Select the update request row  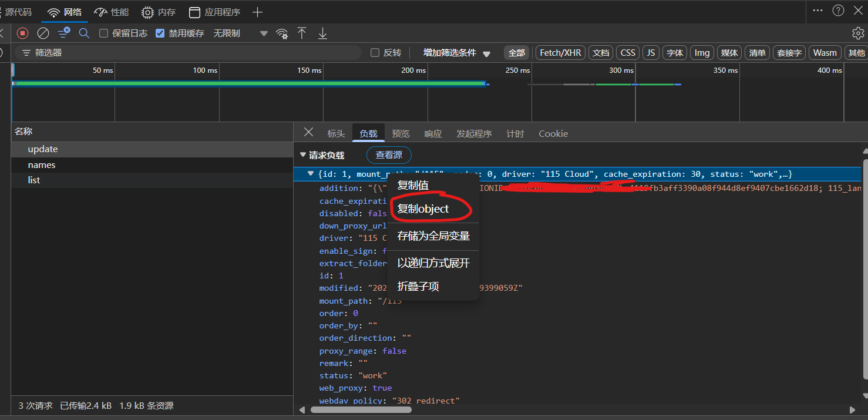(x=152, y=149)
